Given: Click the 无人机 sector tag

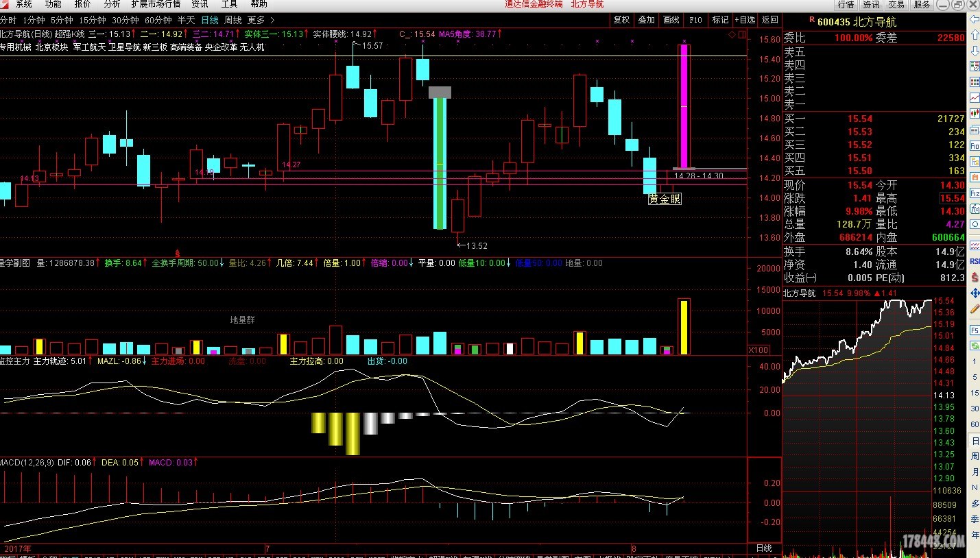Looking at the screenshot, I should pos(252,47).
